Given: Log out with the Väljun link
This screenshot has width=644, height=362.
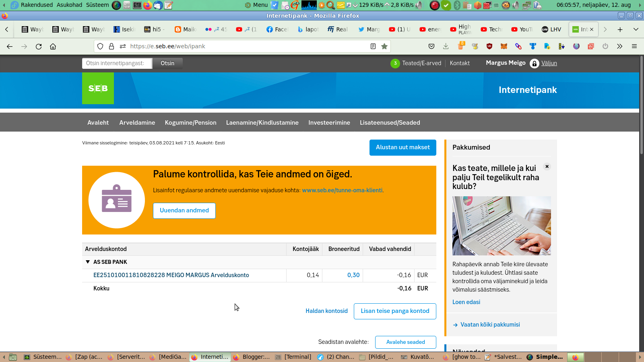Looking at the screenshot, I should [x=549, y=63].
